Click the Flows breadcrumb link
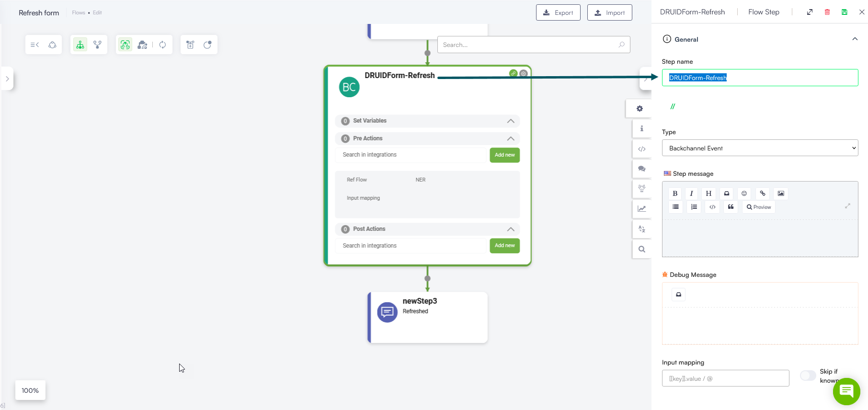 (x=78, y=13)
